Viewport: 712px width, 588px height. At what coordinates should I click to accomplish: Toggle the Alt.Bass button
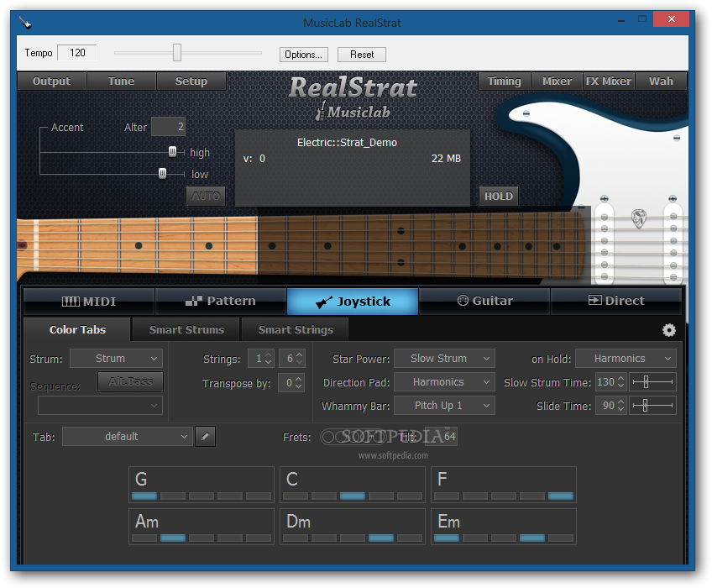[130, 381]
